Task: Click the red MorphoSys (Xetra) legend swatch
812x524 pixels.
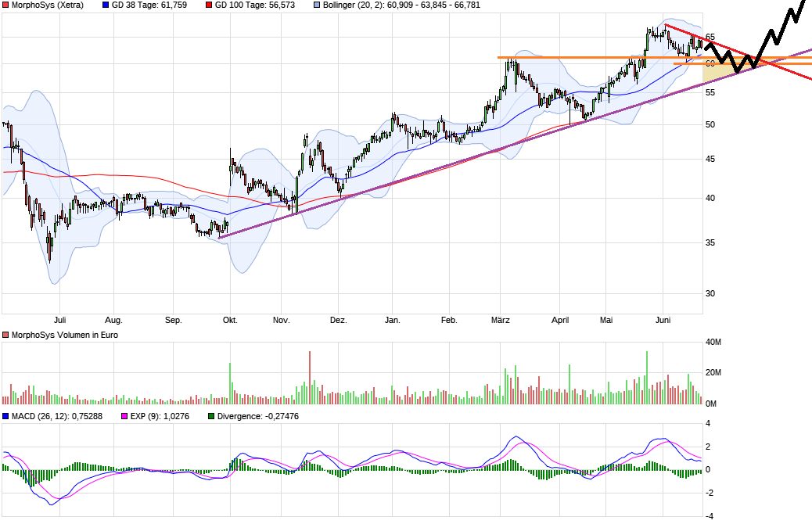Action: click(5, 5)
